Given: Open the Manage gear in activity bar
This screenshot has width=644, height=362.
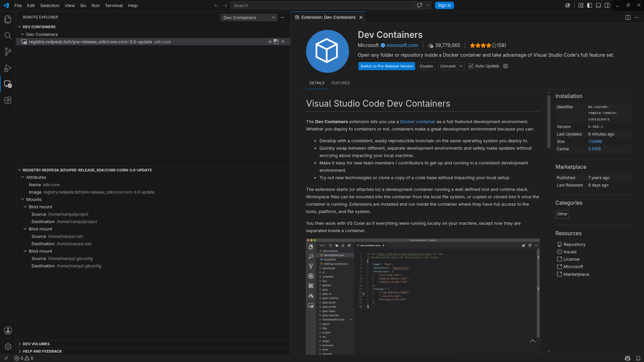Looking at the screenshot, I should [x=8, y=347].
